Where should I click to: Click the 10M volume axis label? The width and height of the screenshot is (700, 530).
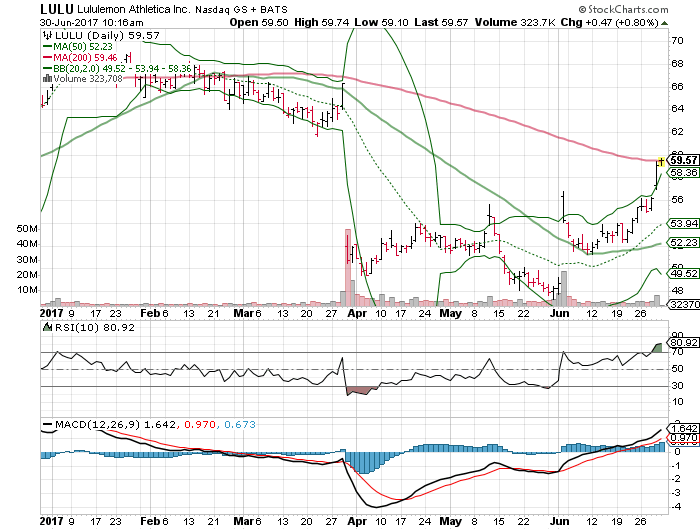(27, 290)
